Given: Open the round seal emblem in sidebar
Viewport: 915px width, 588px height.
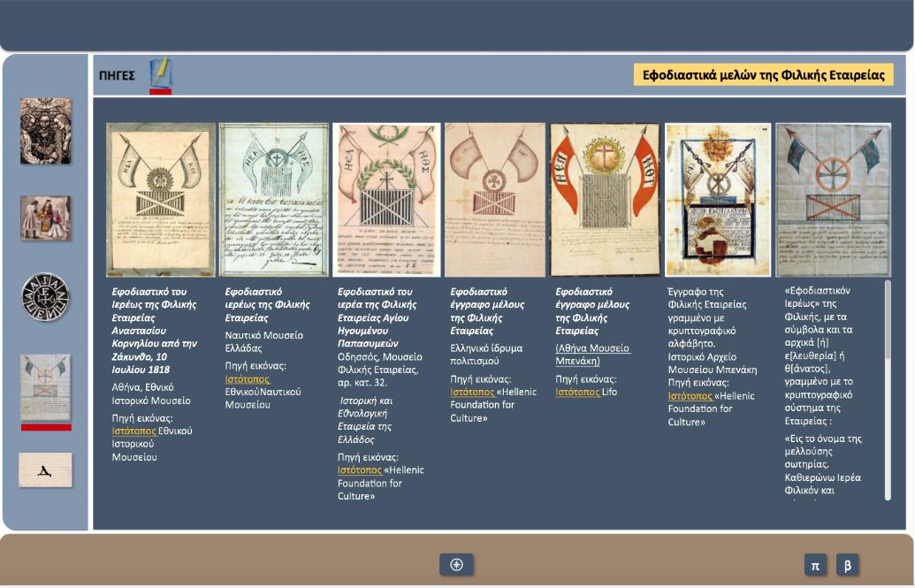Looking at the screenshot, I should click(45, 297).
